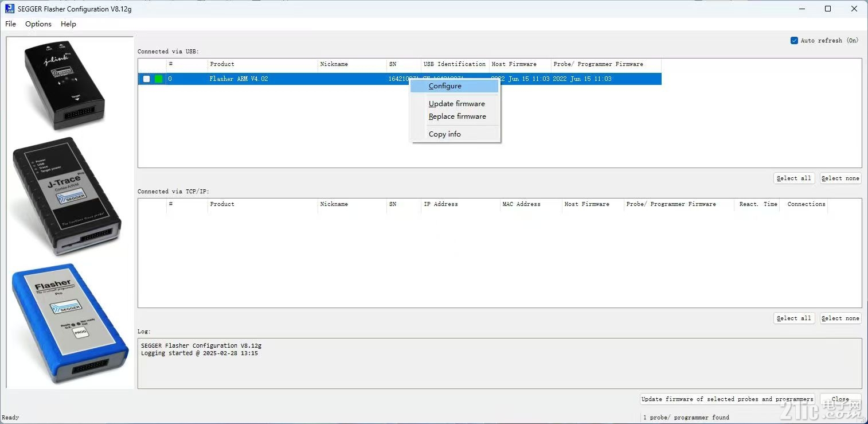Click the Probe/ Programmer Firmware header in USB list
868x424 pixels.
pyautogui.click(x=606, y=64)
